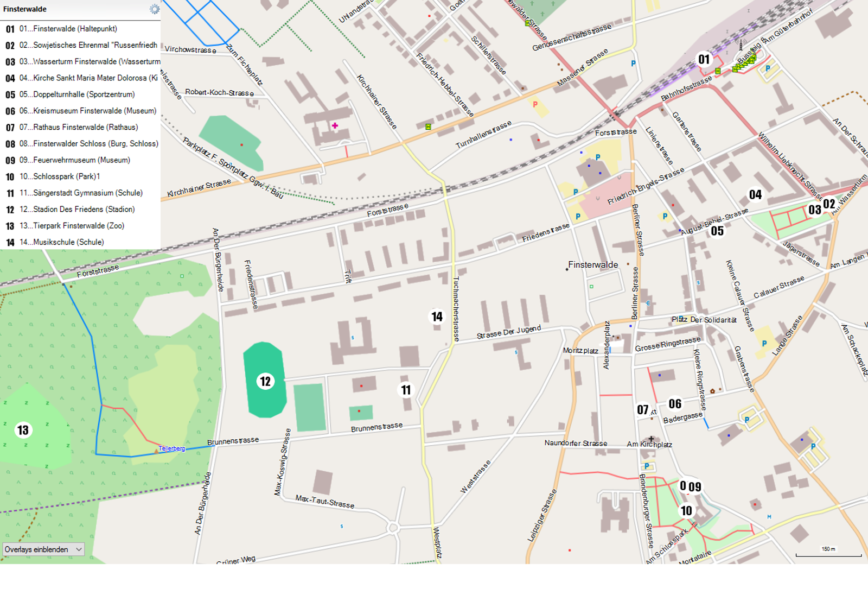This screenshot has height=614, width=868.
Task: Select map marker 11 at the Gymnasium
Action: [406, 390]
